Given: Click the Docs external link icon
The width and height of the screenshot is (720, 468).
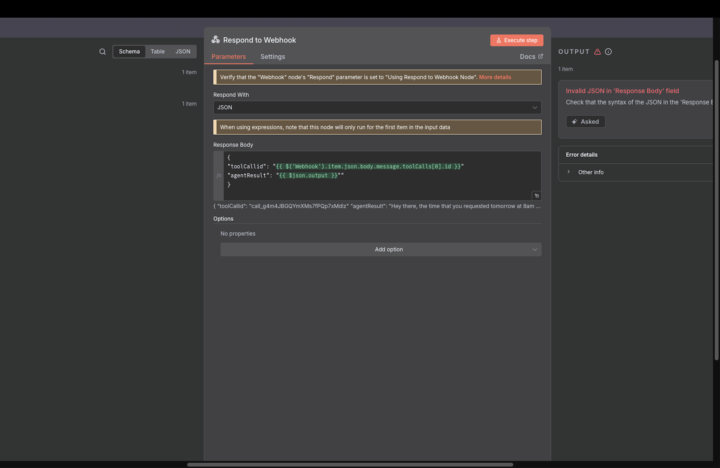Looking at the screenshot, I should coord(540,56).
